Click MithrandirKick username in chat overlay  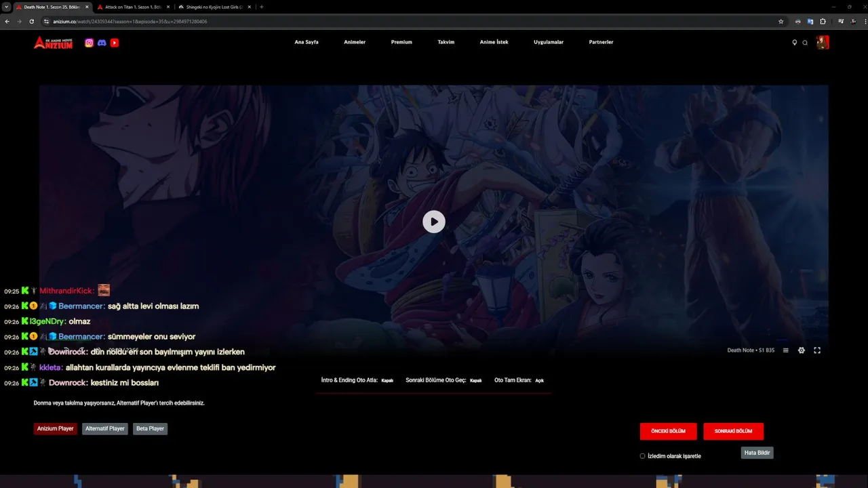pyautogui.click(x=66, y=291)
